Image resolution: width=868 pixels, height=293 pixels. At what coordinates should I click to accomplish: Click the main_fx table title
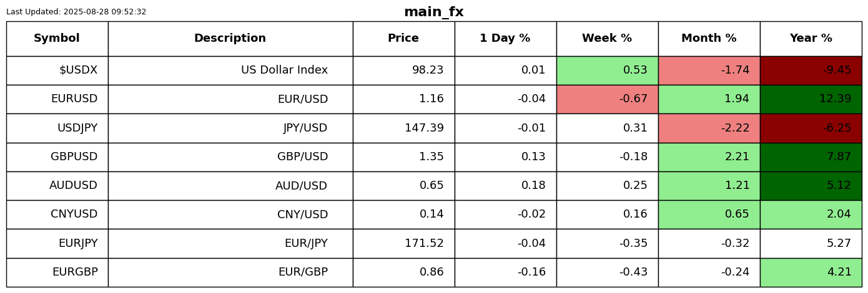(x=433, y=12)
